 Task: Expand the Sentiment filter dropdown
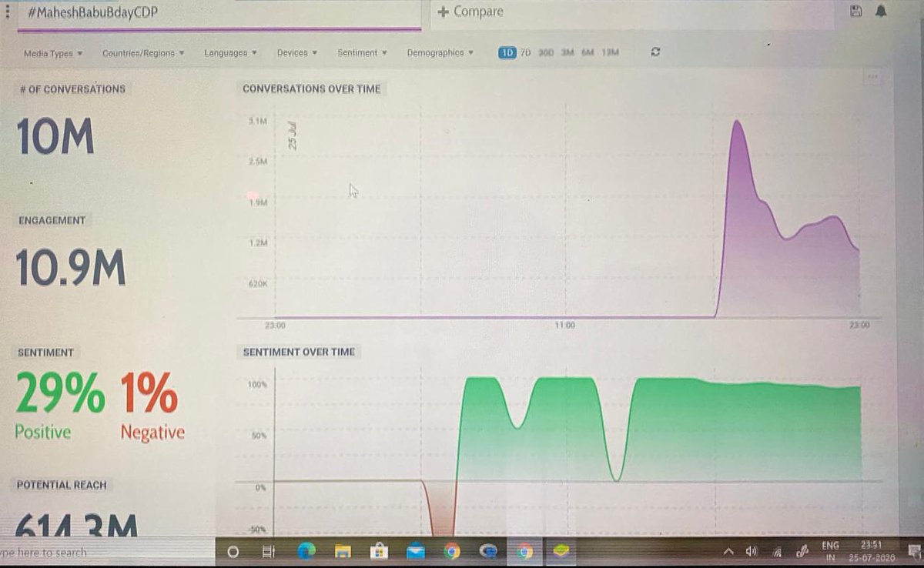click(362, 53)
